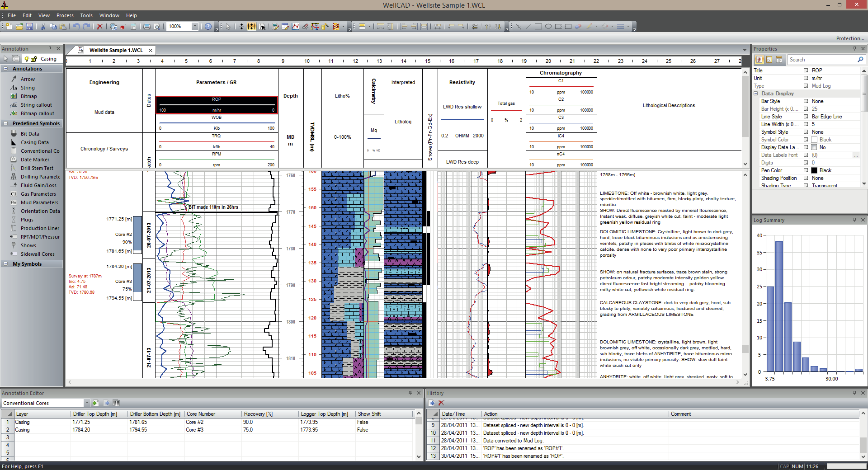Toggle the small checkbox beside Line Style
Image resolution: width=868 pixels, height=470 pixels.
click(806, 117)
